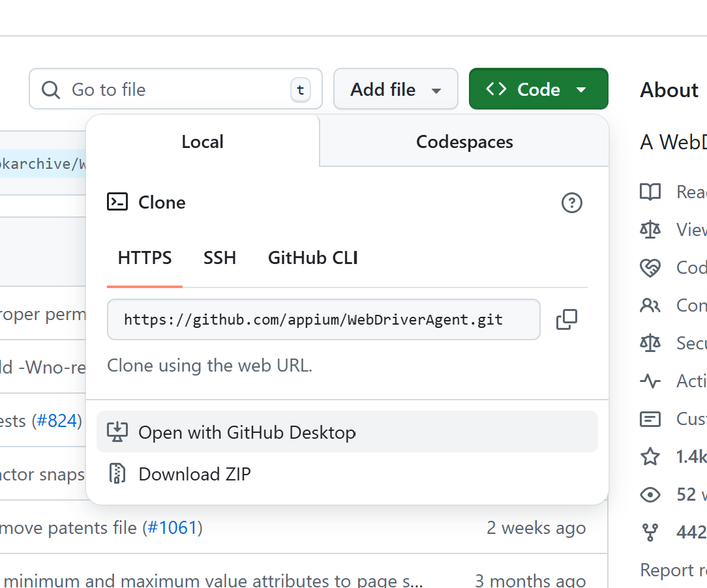707x588 pixels.
Task: Click the Readme book icon in About
Action: click(650, 192)
